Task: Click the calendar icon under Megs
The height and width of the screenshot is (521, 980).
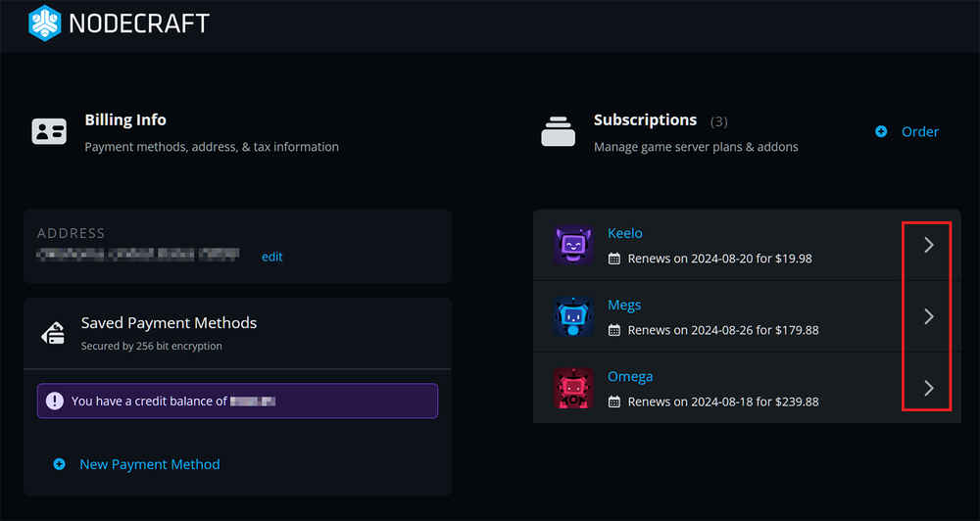Action: [x=614, y=331]
